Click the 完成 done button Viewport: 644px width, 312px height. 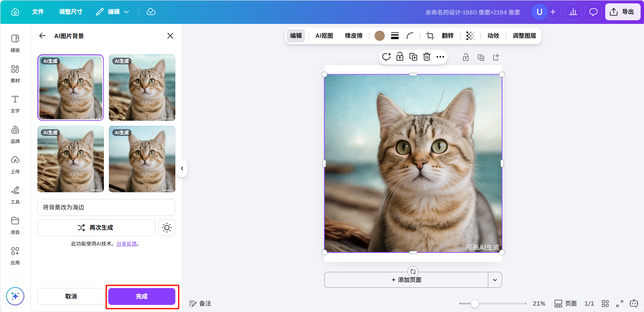click(x=142, y=296)
